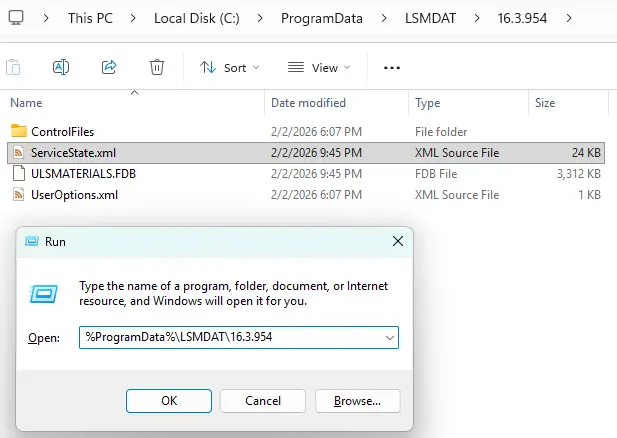Click the Cancel button in Run dialog
The image size is (617, 438).
click(263, 400)
